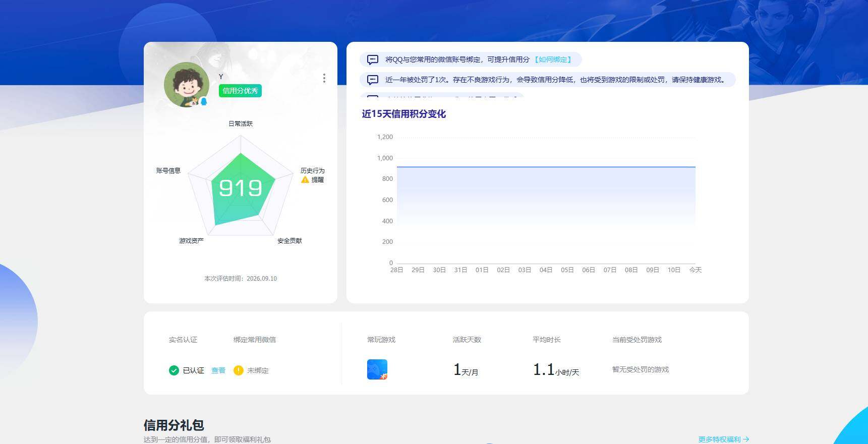Click the QQ penguin badge on avatar
The width and height of the screenshot is (868, 444).
pyautogui.click(x=204, y=101)
